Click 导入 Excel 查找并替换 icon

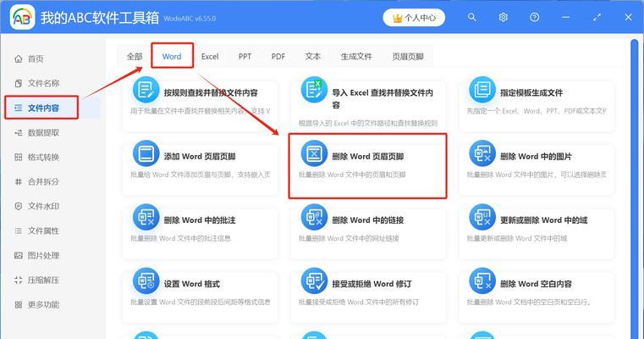tap(314, 90)
